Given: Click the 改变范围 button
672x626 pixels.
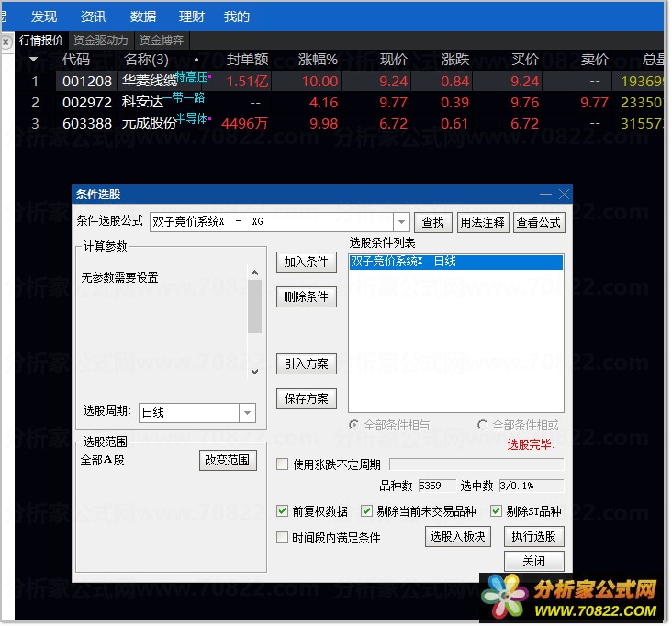Looking at the screenshot, I should tap(228, 460).
